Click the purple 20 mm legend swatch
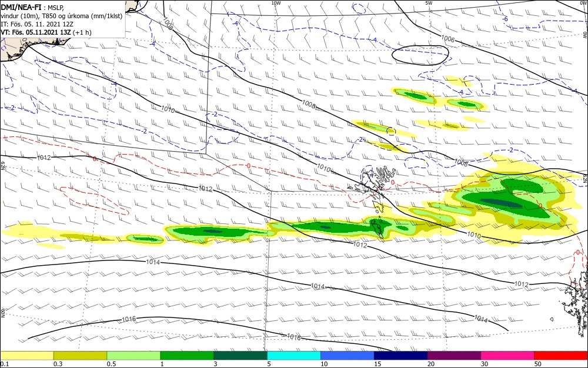The width and height of the screenshot is (588, 368). tap(454, 356)
